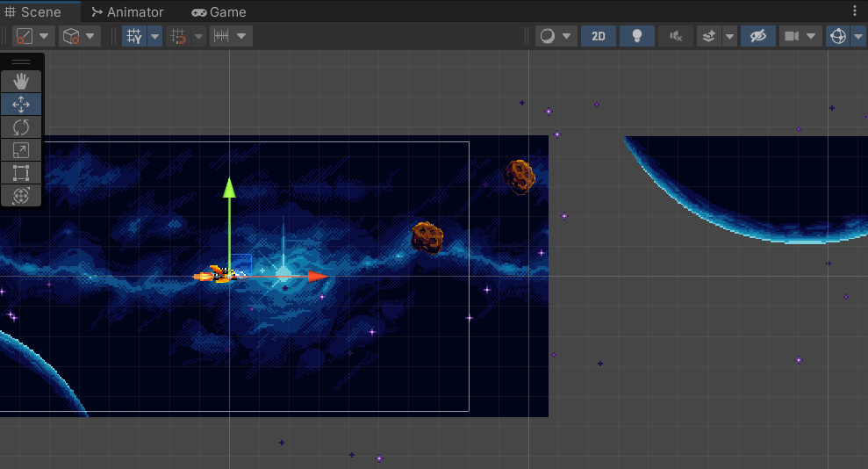Screen dimensions: 868x469
Task: Toggle scene lighting lightbulb
Action: point(637,37)
